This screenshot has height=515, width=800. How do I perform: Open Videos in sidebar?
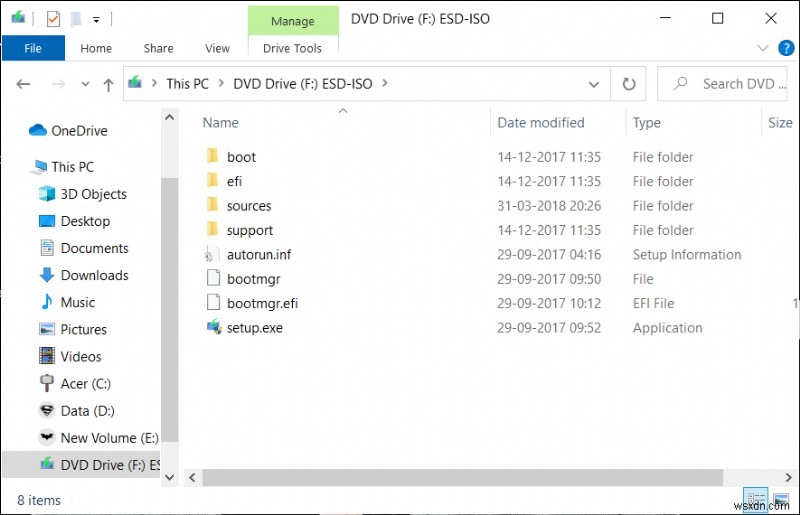70,356
